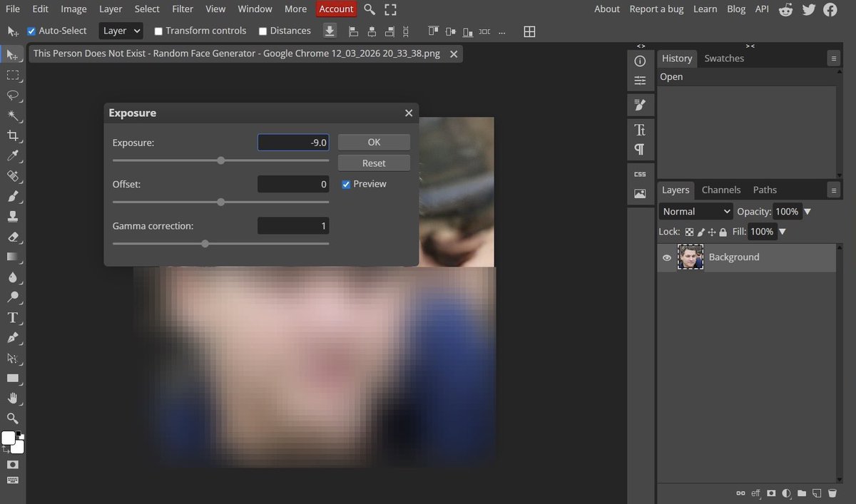Switch to the Channels tab
This screenshot has width=856, height=504.
(x=721, y=190)
